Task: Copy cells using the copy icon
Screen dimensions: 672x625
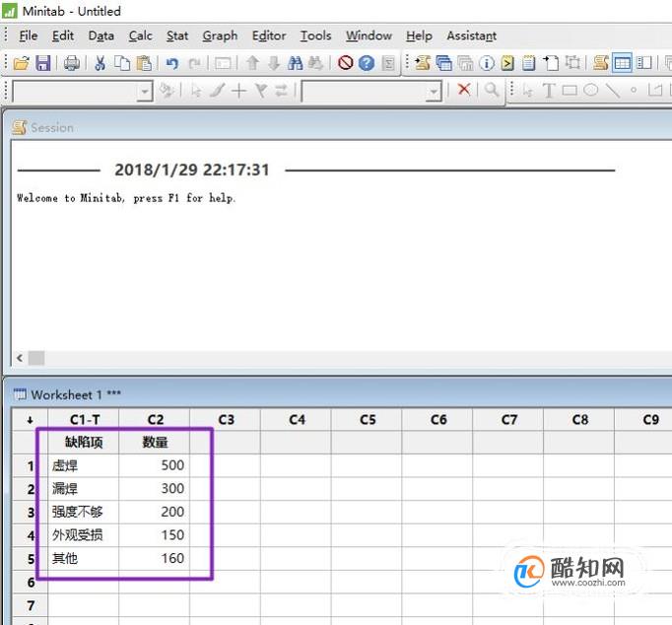Action: (x=122, y=63)
